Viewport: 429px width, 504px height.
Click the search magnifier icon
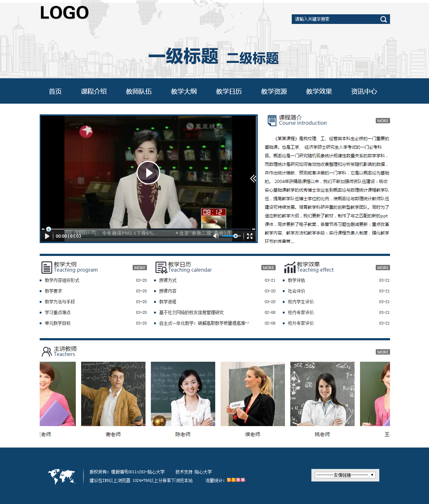[x=383, y=19]
